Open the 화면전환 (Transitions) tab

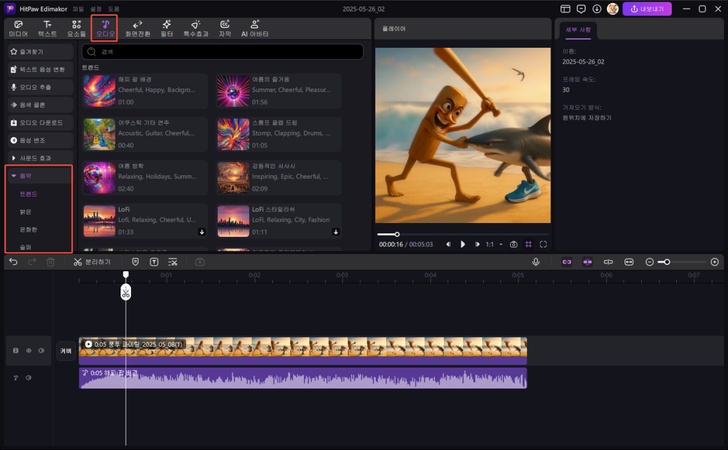(x=137, y=29)
